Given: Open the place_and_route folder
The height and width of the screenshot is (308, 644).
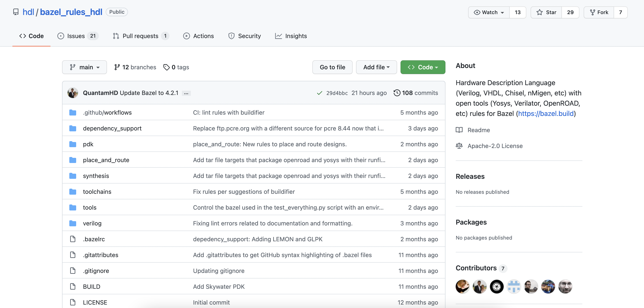Looking at the screenshot, I should [106, 160].
